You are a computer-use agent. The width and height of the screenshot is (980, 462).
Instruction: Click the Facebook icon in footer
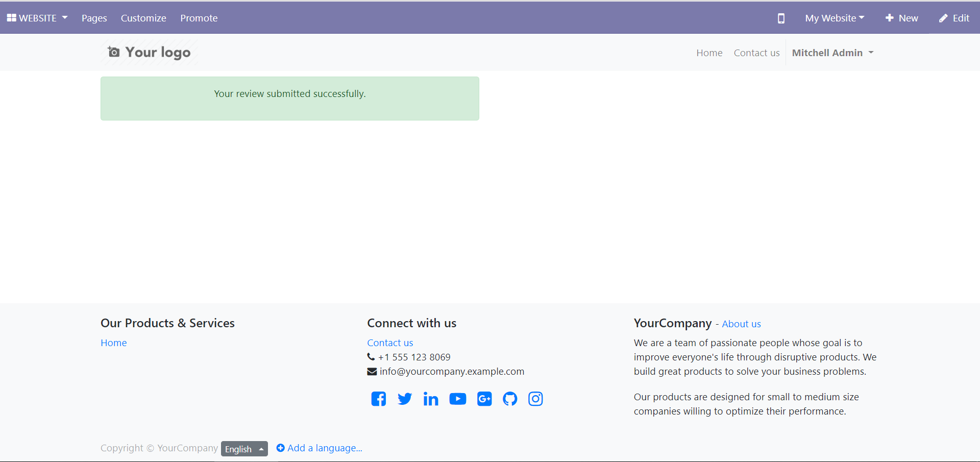pos(378,399)
